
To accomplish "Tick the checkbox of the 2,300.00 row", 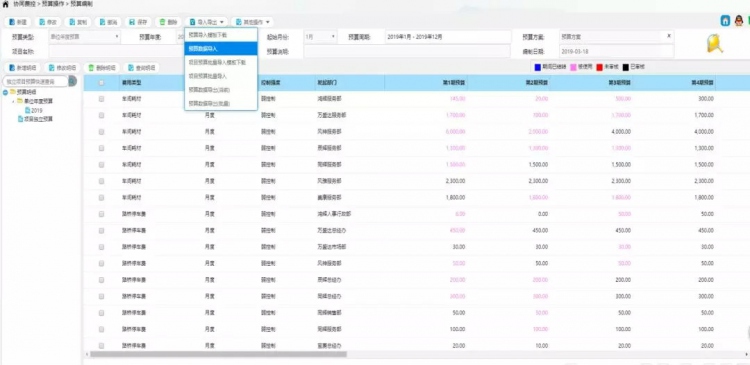I will click(101, 181).
